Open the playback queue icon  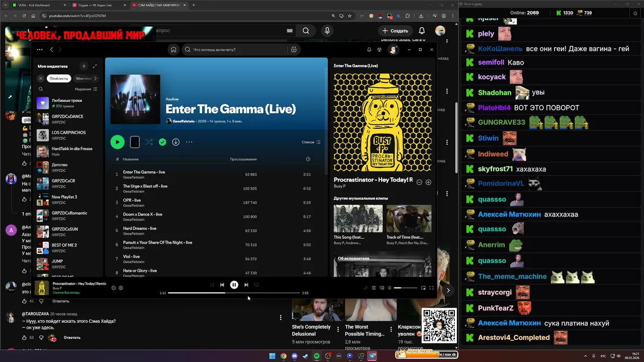click(373, 288)
